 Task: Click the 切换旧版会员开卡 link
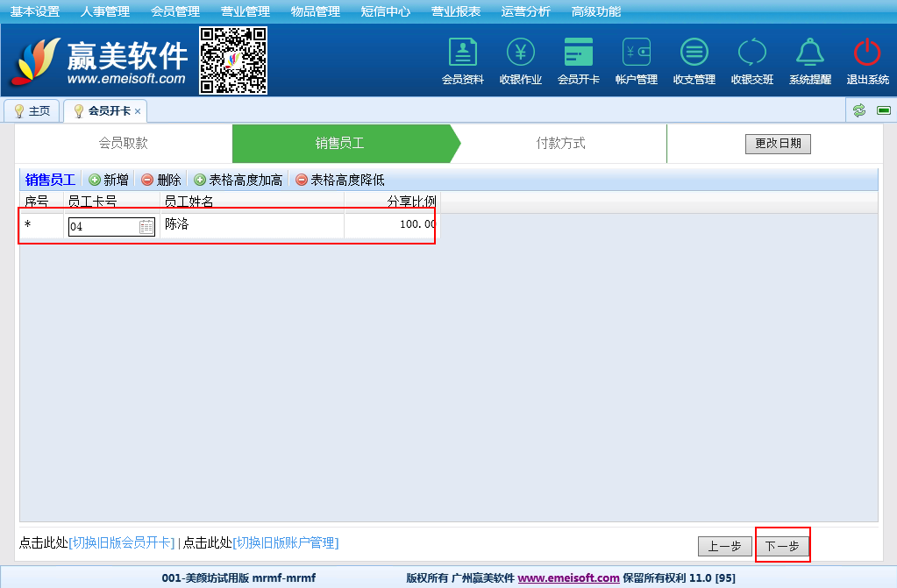121,542
